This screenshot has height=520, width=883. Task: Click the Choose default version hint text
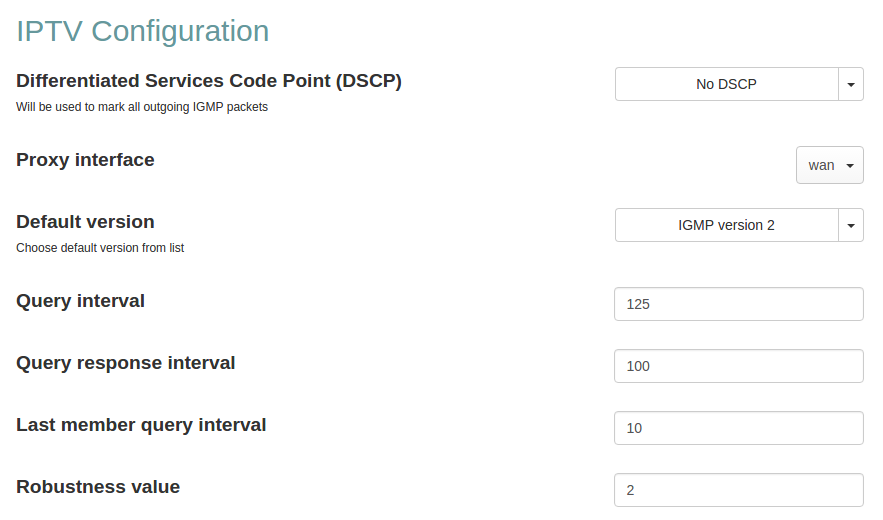click(x=100, y=247)
